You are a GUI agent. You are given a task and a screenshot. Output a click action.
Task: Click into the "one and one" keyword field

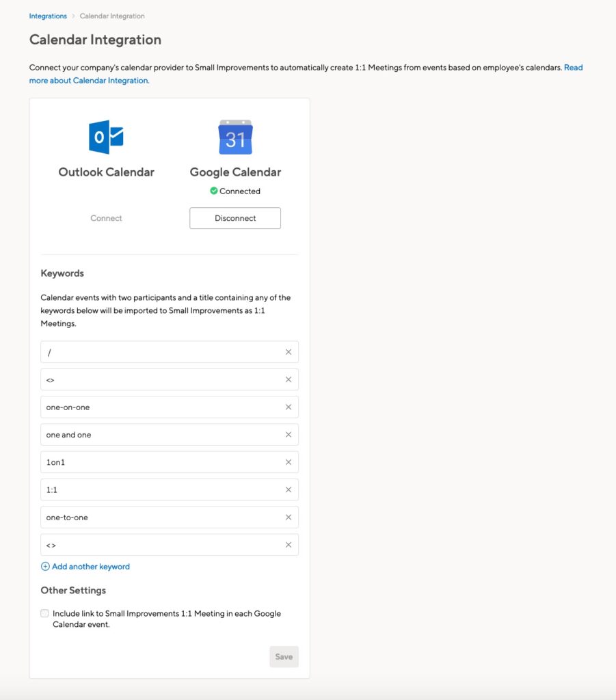pyautogui.click(x=170, y=435)
